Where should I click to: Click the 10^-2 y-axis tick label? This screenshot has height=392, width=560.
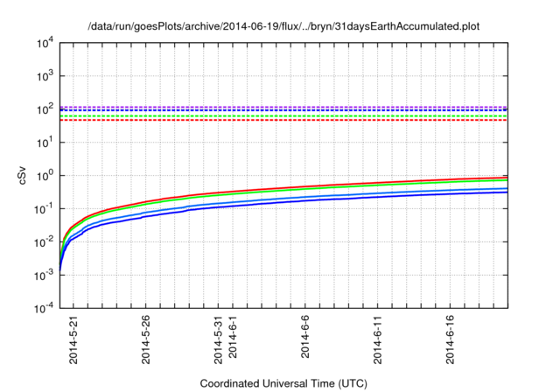coord(44,242)
